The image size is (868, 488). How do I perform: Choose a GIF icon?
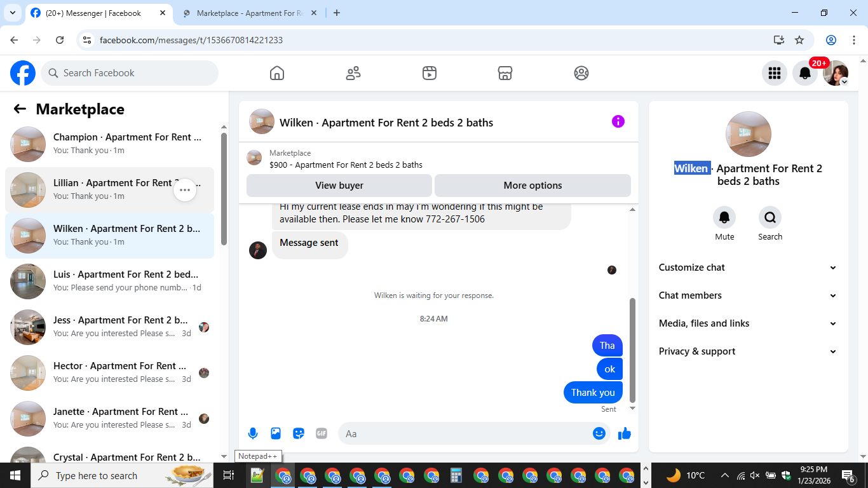(x=322, y=433)
